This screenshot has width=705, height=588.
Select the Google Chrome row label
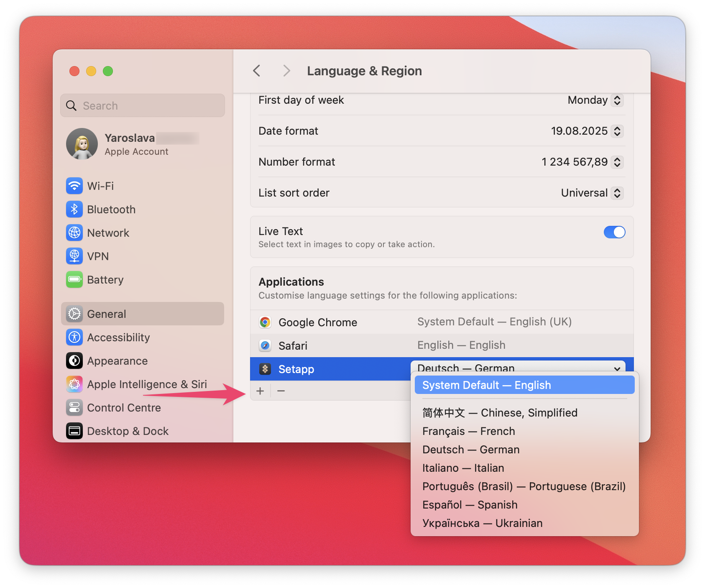click(318, 322)
